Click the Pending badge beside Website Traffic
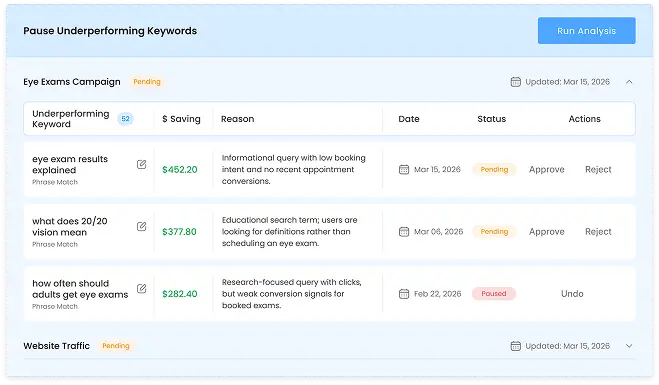 116,345
